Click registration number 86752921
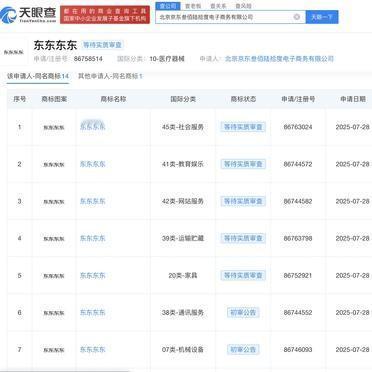Screen dimensions: 372x372 point(298,275)
